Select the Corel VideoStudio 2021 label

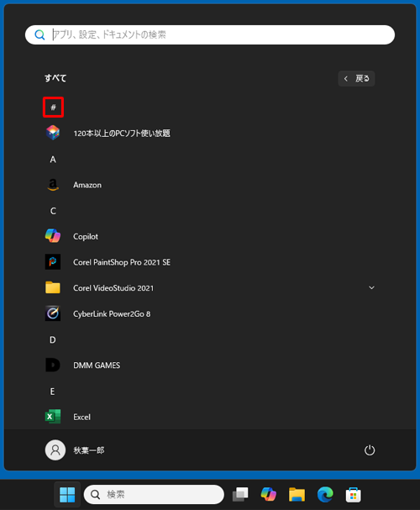pos(113,288)
